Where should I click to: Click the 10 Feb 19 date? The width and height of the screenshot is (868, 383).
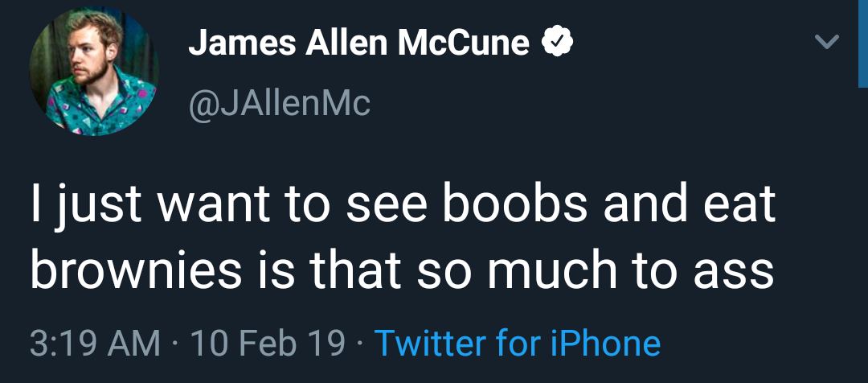(268, 344)
